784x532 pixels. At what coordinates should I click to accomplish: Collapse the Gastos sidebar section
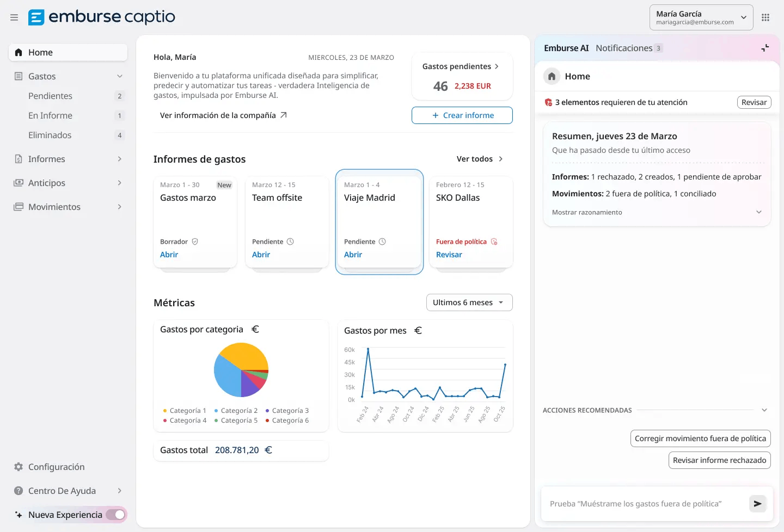pos(120,76)
